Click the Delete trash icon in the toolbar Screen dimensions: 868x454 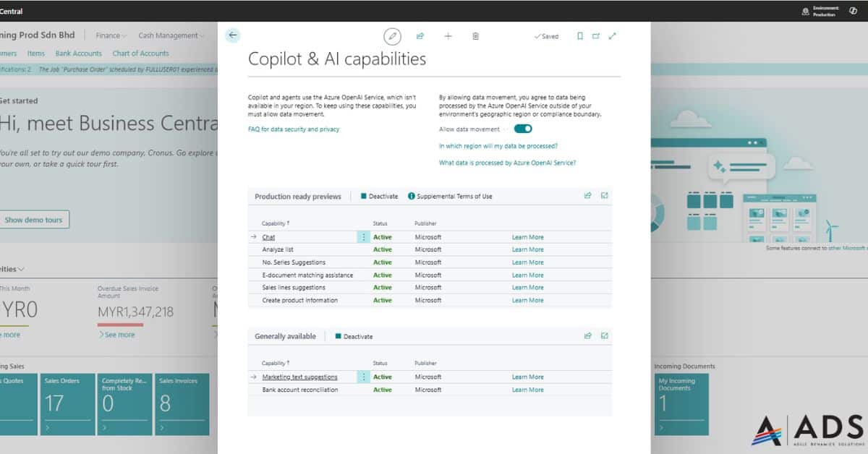coord(475,35)
